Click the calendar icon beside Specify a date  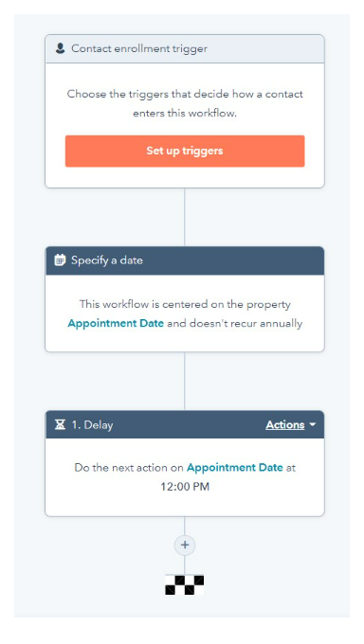[x=60, y=260]
